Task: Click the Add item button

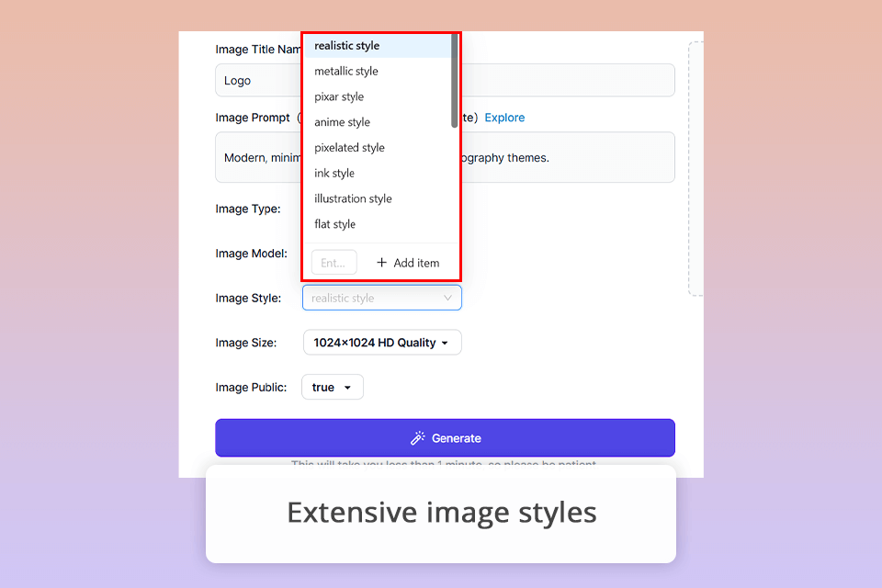Action: point(408,263)
